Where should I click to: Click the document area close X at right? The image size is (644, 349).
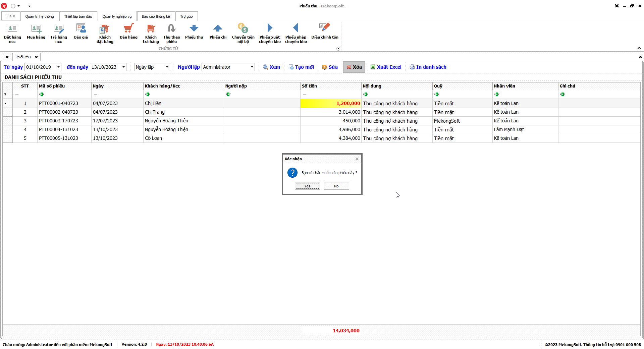point(640,57)
